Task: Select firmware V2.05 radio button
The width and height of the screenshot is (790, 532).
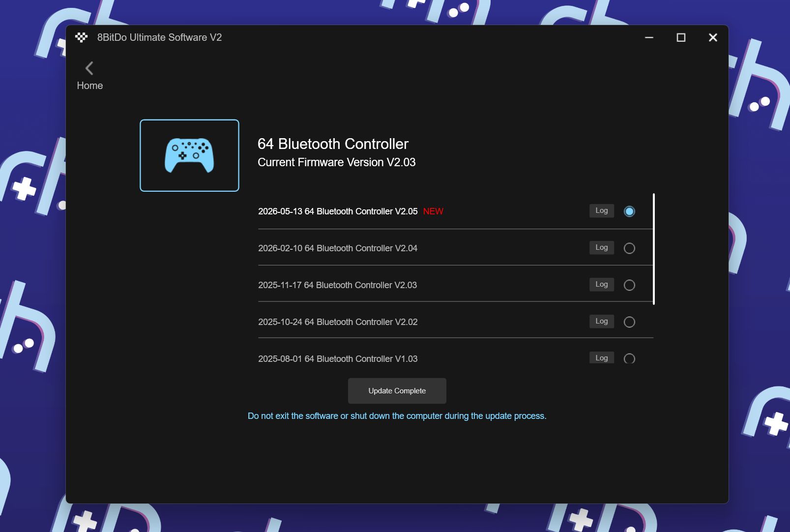Action: point(629,211)
